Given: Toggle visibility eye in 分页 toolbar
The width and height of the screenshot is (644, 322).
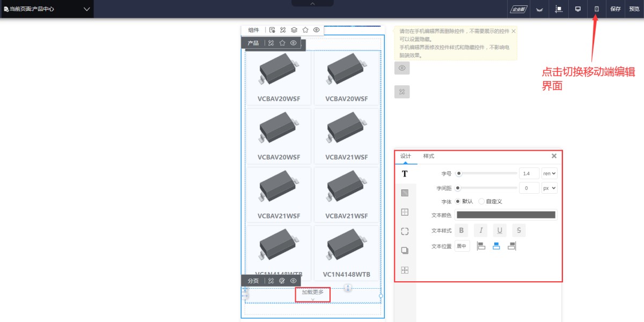Looking at the screenshot, I should tap(294, 281).
